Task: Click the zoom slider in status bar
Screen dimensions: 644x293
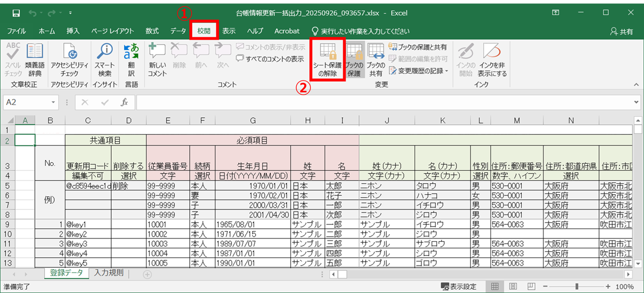Action: coord(577,286)
